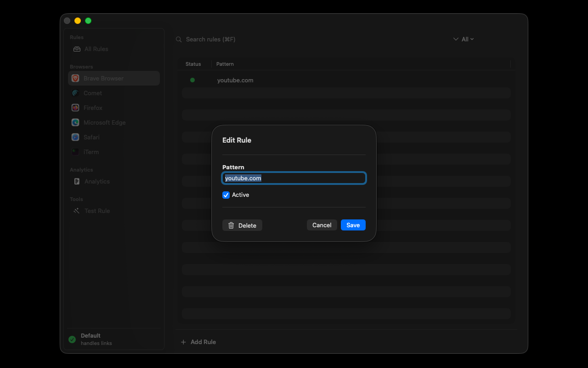588x368 pixels.
Task: Select the iTerm terminal icon
Action: pos(75,152)
